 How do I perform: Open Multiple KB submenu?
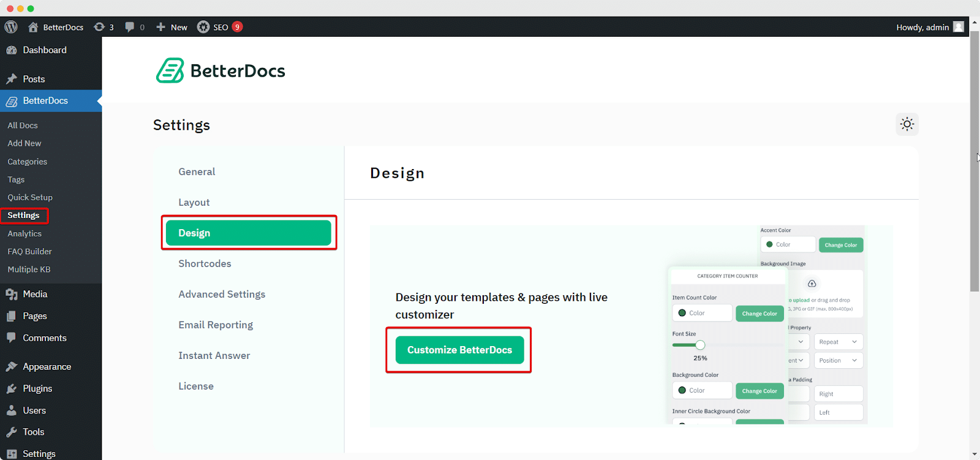click(x=29, y=270)
